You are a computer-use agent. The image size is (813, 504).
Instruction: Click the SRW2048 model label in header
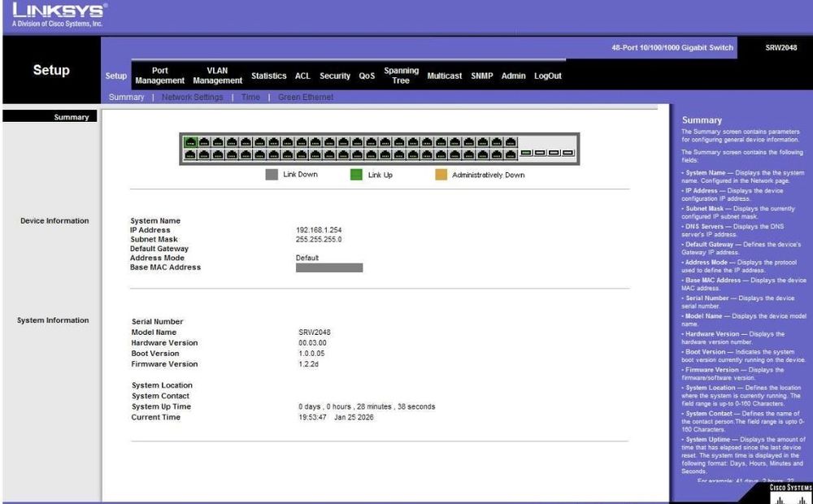(x=780, y=48)
